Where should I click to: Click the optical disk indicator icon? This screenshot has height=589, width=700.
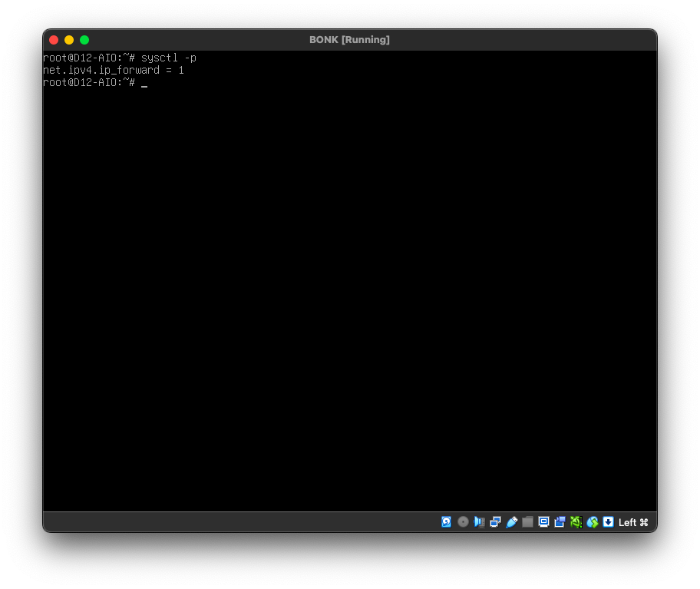[x=463, y=522]
